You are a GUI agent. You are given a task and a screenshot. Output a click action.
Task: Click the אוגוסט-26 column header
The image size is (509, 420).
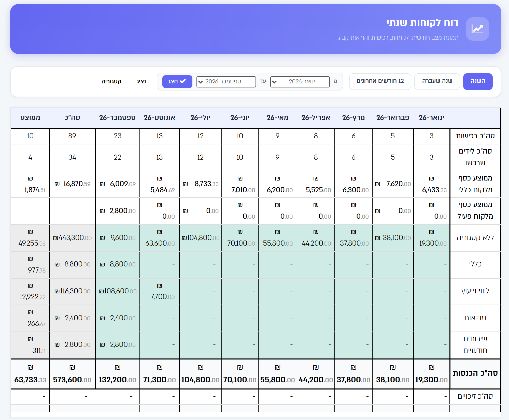(x=159, y=118)
